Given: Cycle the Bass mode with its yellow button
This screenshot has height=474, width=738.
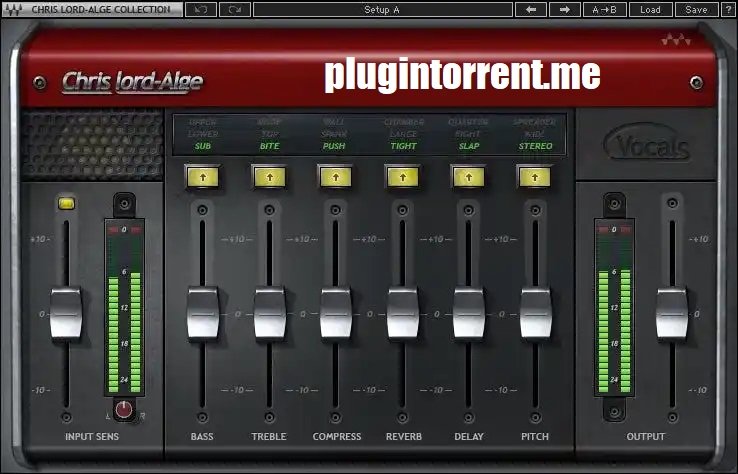Looking at the screenshot, I should tap(203, 177).
